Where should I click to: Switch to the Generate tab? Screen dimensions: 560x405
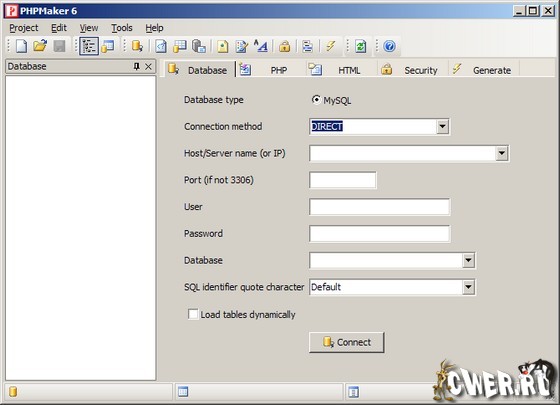pyautogui.click(x=484, y=70)
